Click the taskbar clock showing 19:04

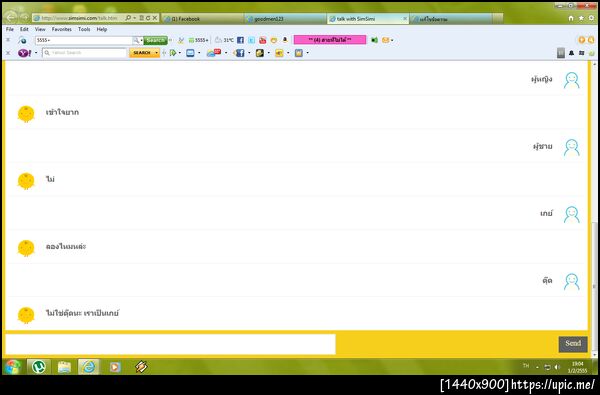577,367
